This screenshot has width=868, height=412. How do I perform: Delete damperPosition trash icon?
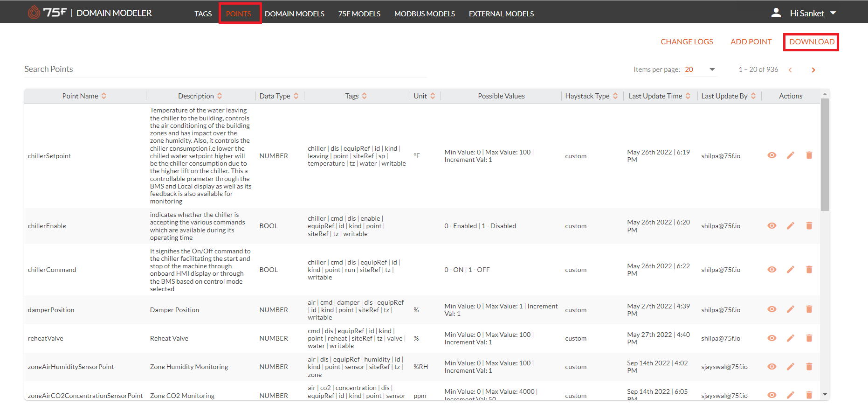point(809,309)
